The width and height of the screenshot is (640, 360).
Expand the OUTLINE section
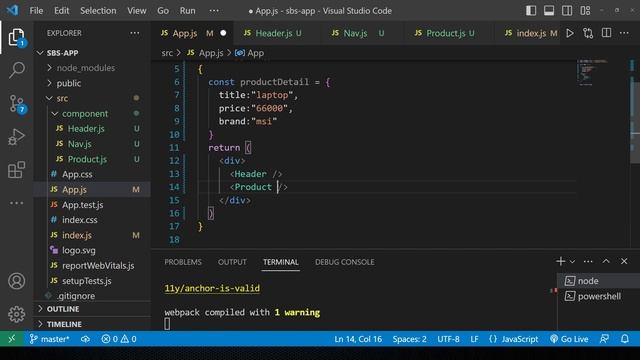[x=92, y=309]
